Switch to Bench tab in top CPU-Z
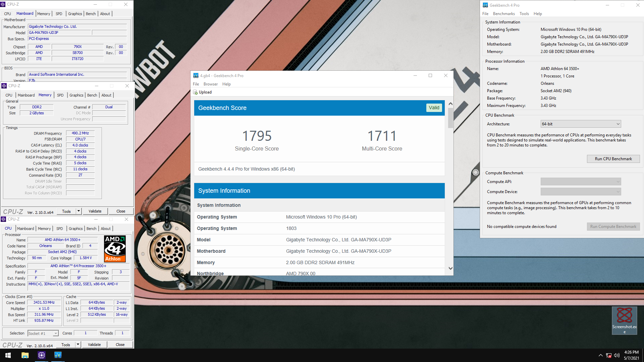Viewport: 644px width, 362px height. [x=91, y=14]
